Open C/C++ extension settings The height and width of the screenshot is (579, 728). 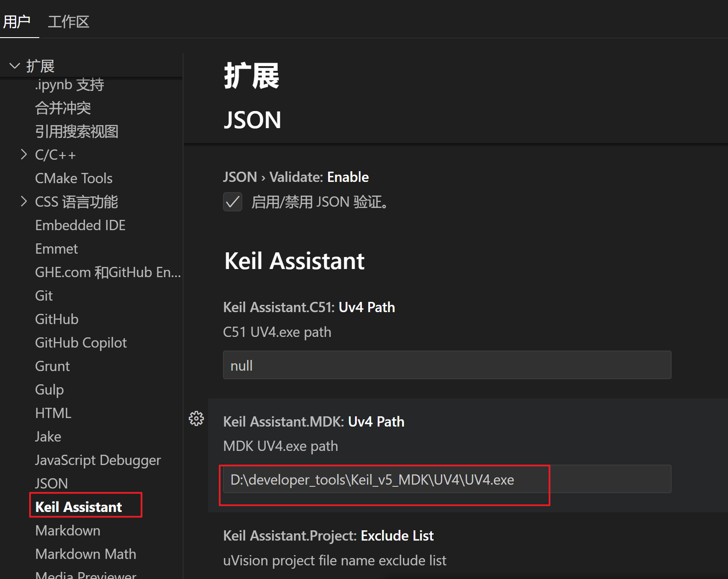pos(56,155)
